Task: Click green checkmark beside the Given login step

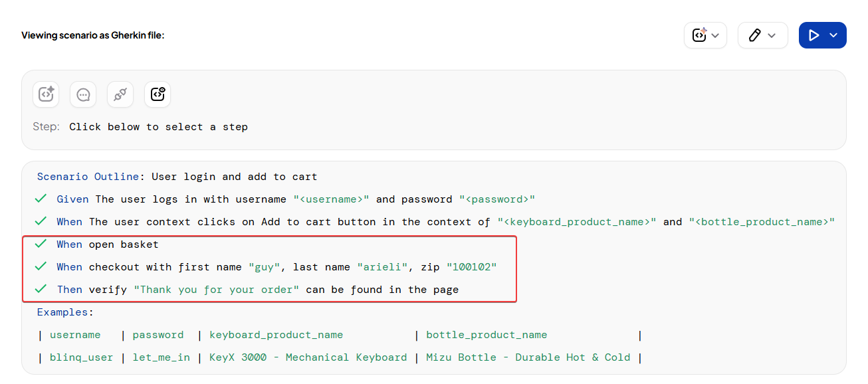Action: pos(41,199)
